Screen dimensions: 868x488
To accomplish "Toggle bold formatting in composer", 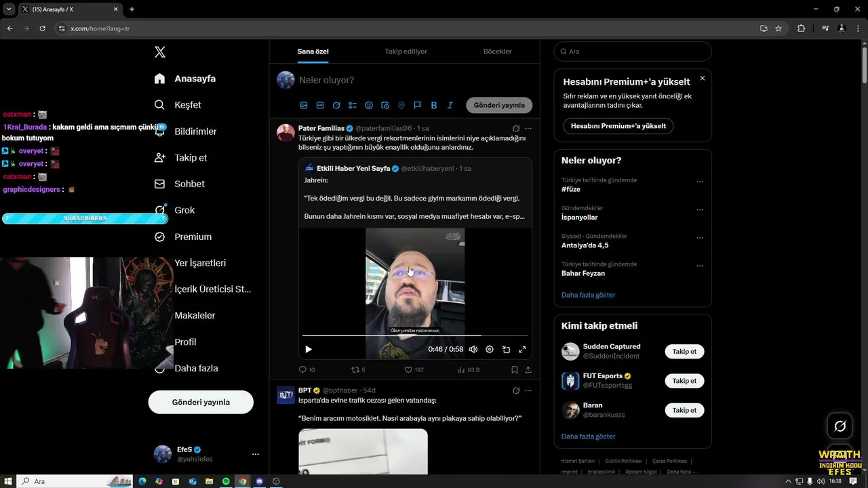I will pos(434,105).
